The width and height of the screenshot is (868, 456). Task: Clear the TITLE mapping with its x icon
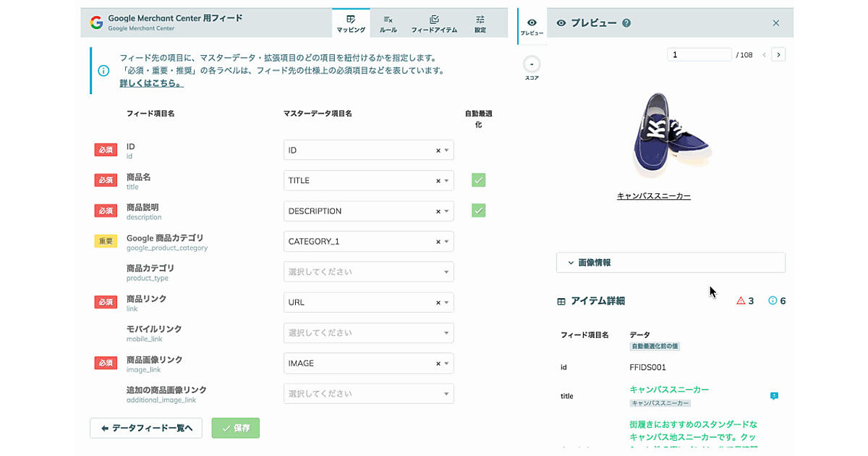(x=438, y=181)
